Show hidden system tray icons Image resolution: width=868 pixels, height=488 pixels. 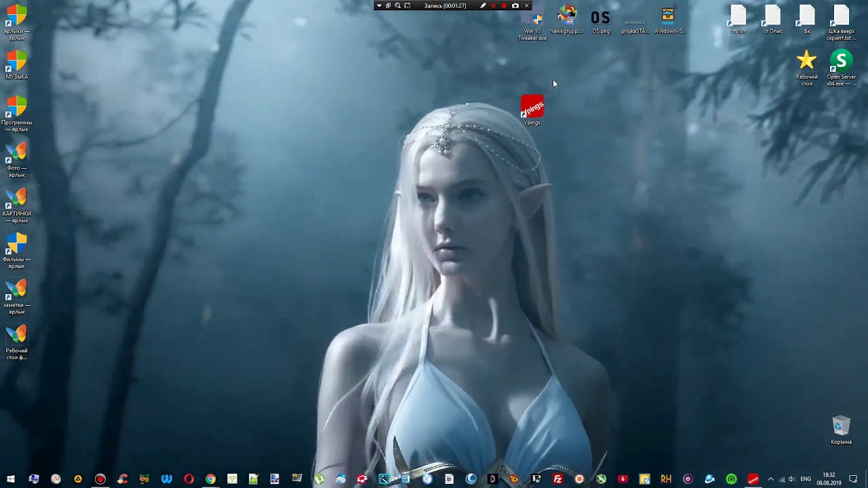coord(770,479)
